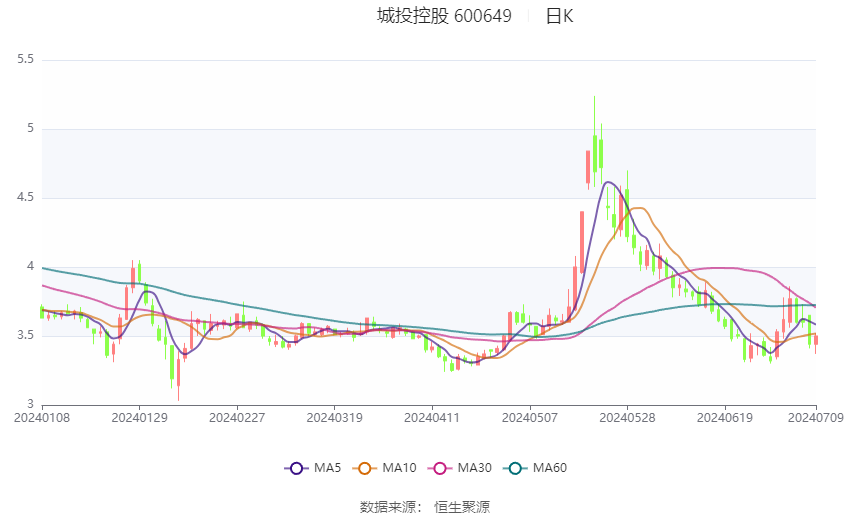Click the 20240411 date axis label
850x517 pixels.
point(432,418)
